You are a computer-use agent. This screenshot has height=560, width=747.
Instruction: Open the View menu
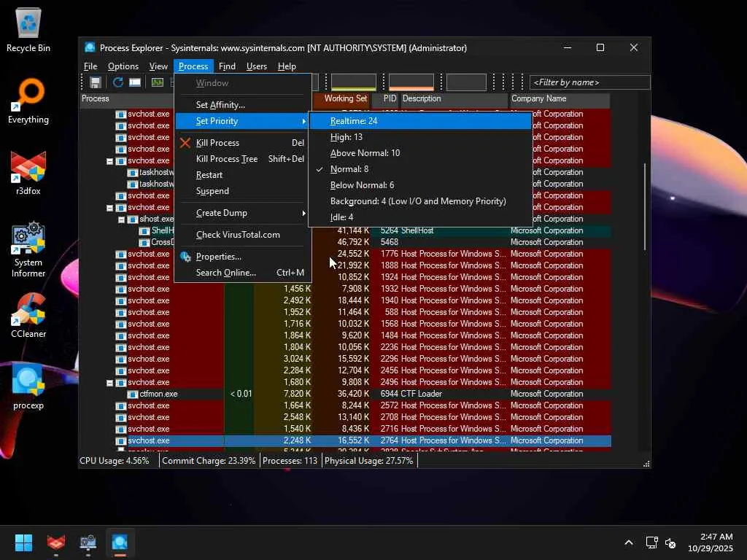(x=158, y=66)
